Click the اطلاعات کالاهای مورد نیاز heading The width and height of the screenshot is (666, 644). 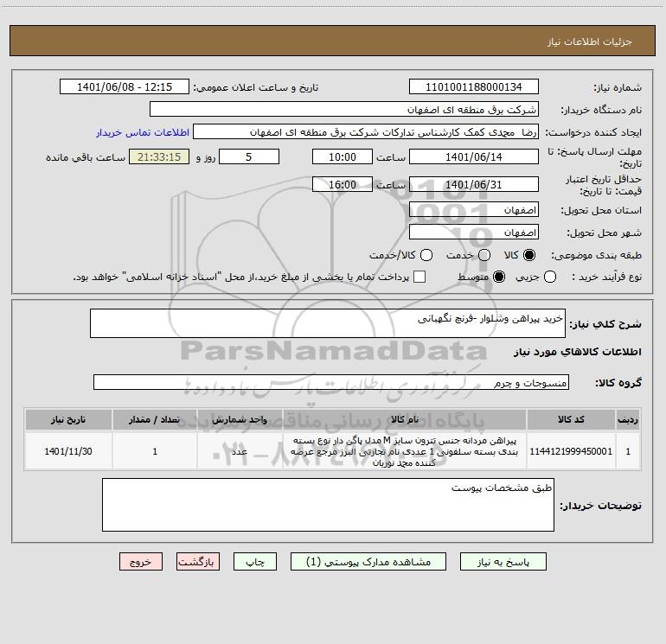pos(578,352)
